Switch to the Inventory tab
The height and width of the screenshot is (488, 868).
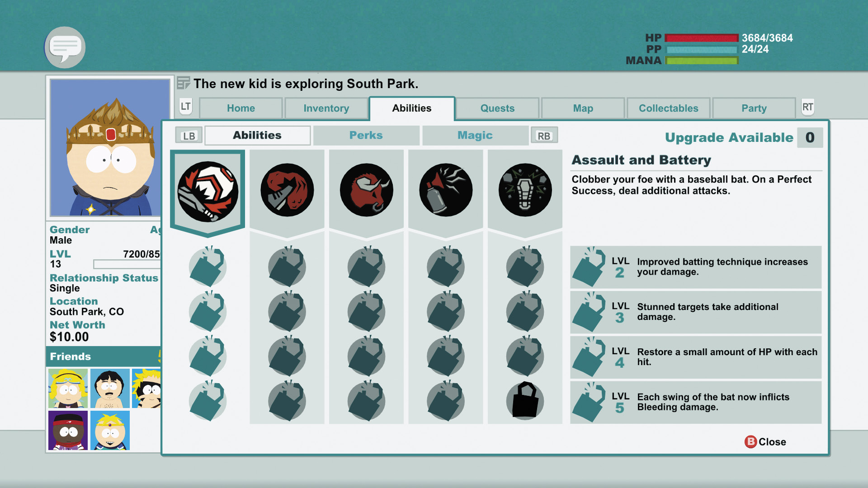coord(326,108)
